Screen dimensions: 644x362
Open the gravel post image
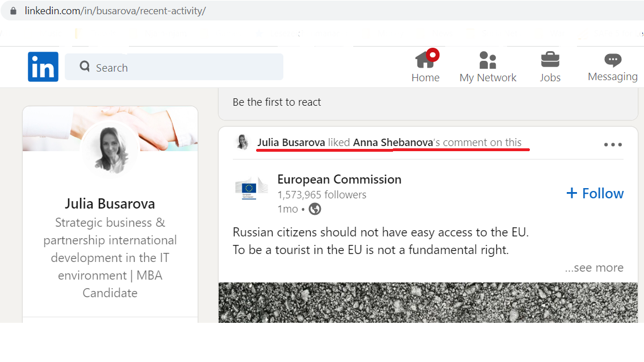428,302
